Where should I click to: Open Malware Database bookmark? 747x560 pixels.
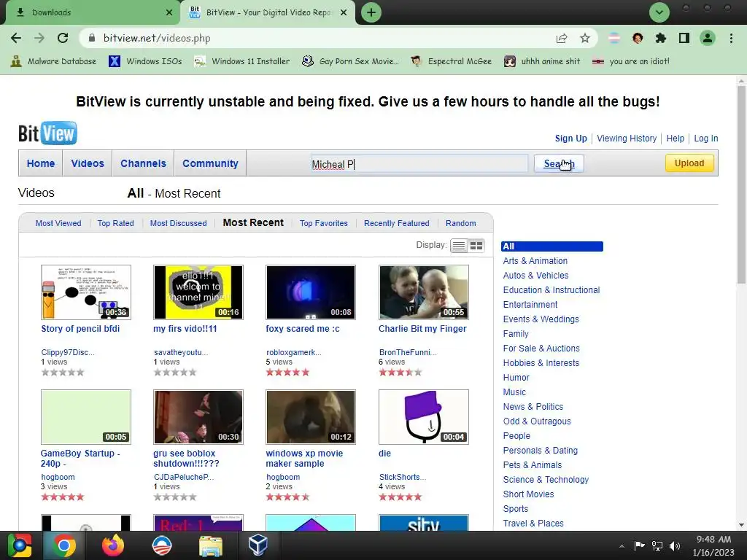click(53, 61)
